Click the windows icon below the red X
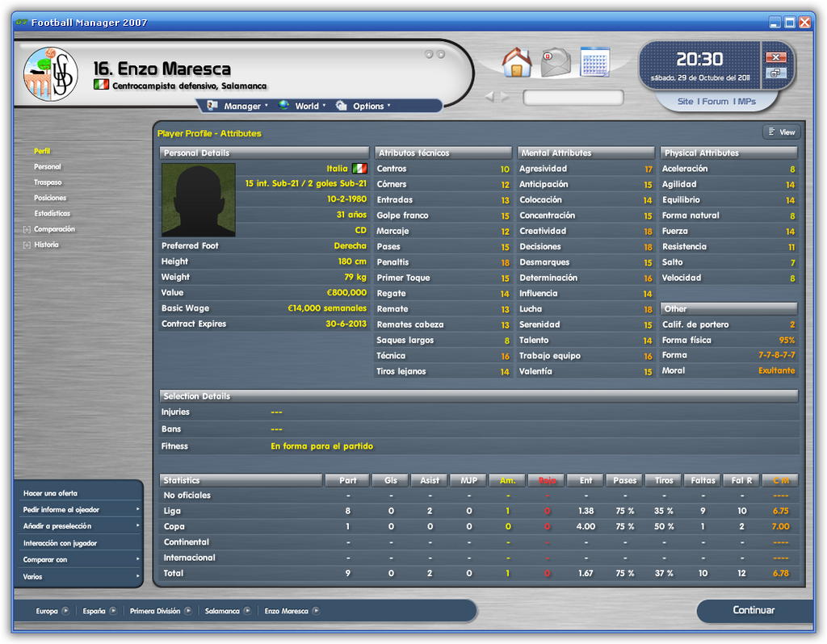This screenshot has height=644, width=827. (x=776, y=73)
